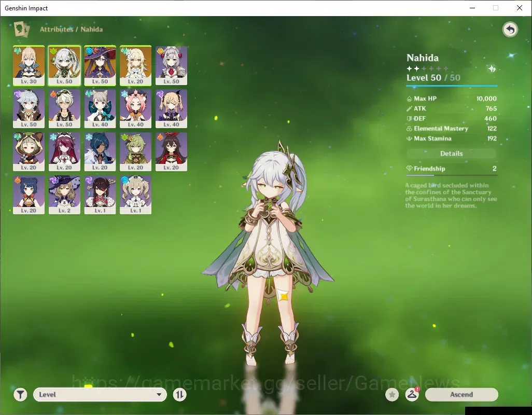Select Lynette cat-eared portrait at Lv. 40
532x415 pixels.
coord(100,108)
